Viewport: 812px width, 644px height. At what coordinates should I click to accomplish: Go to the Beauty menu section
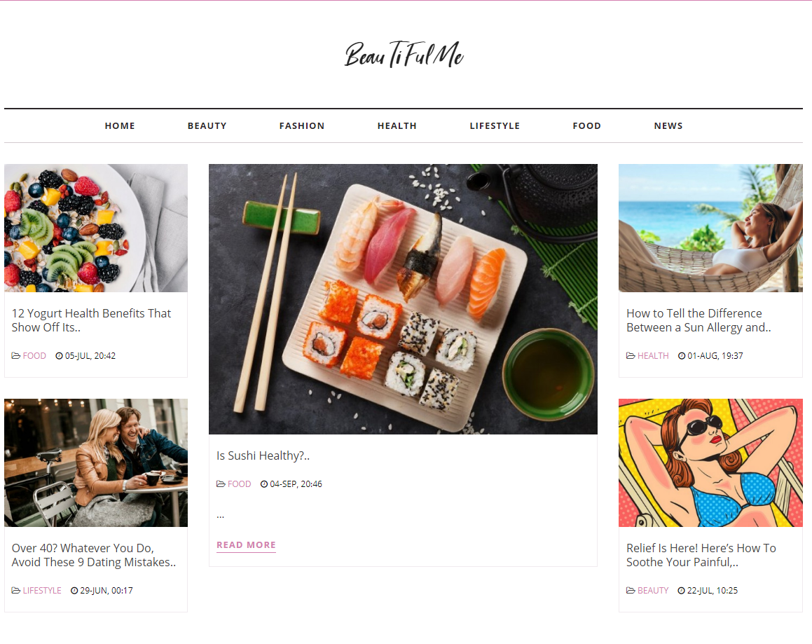coord(207,126)
